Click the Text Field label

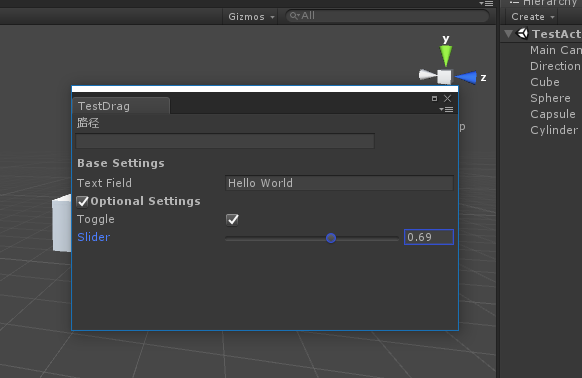104,183
